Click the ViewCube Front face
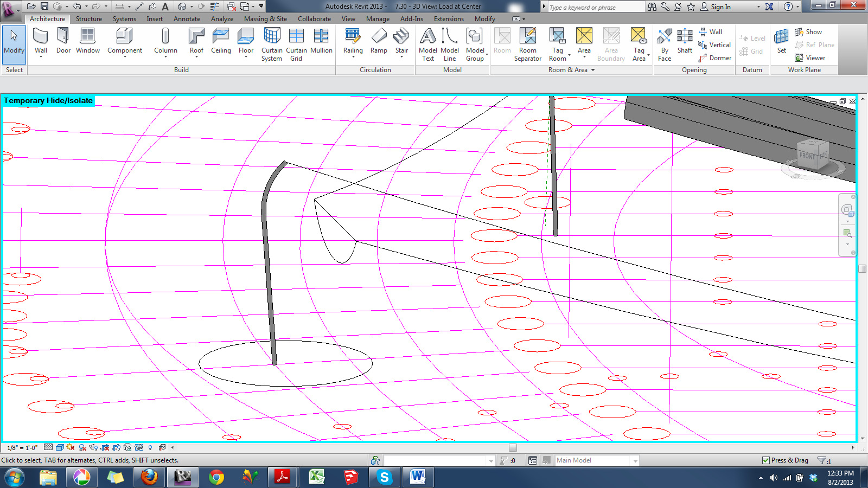The height and width of the screenshot is (488, 868). (808, 156)
